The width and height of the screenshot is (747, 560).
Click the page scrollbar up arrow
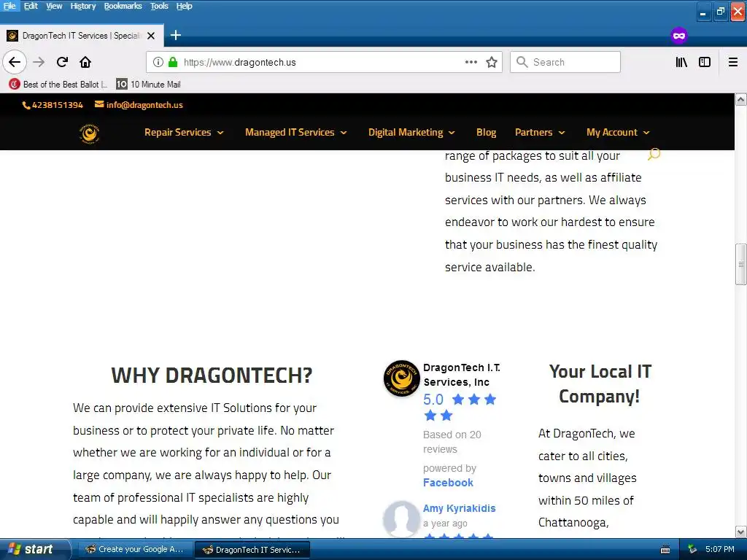tap(741, 99)
